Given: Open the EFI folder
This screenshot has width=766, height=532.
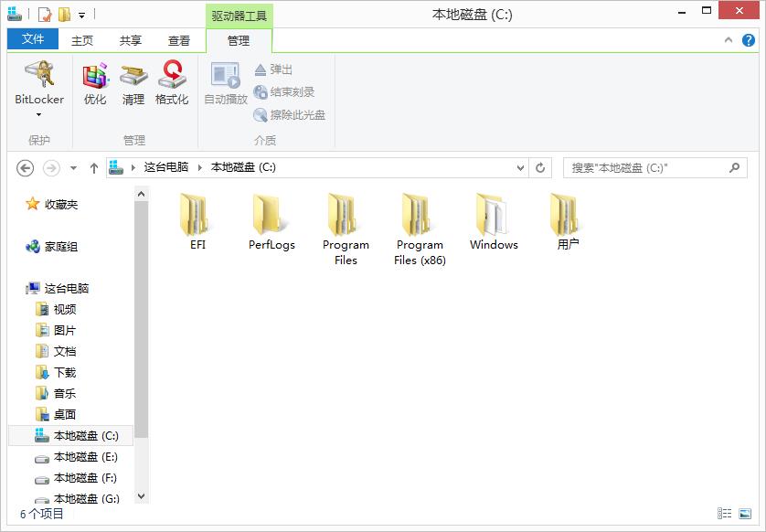Looking at the screenshot, I should 197,221.
